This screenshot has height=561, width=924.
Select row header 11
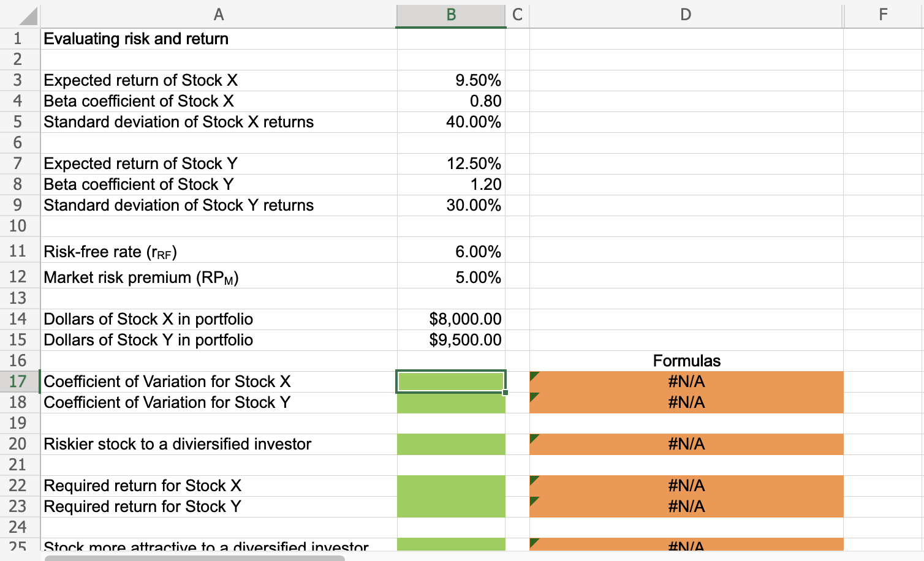[x=18, y=251]
